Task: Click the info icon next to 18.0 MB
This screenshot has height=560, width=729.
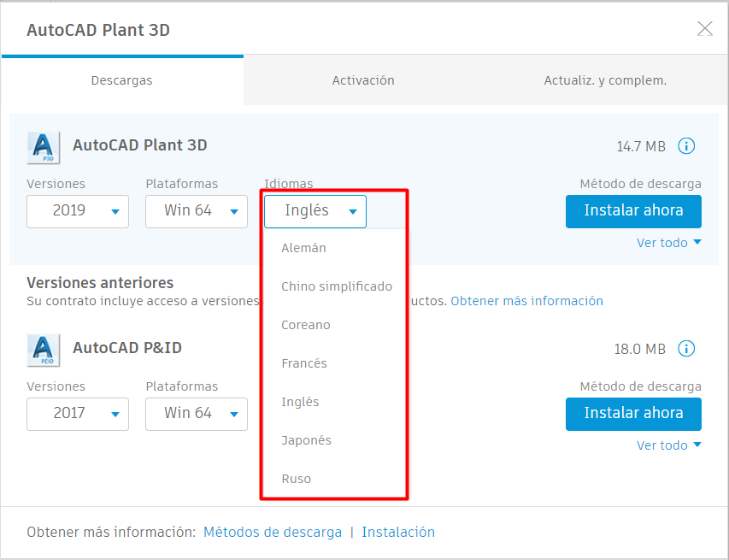Action: tap(686, 349)
